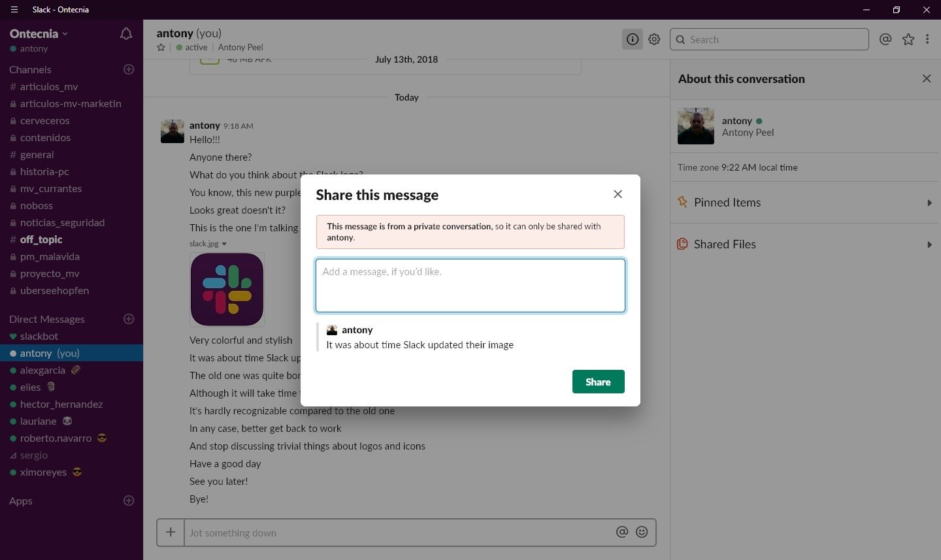Open the articulos-mv-marketin channel
941x560 pixels.
[71, 103]
